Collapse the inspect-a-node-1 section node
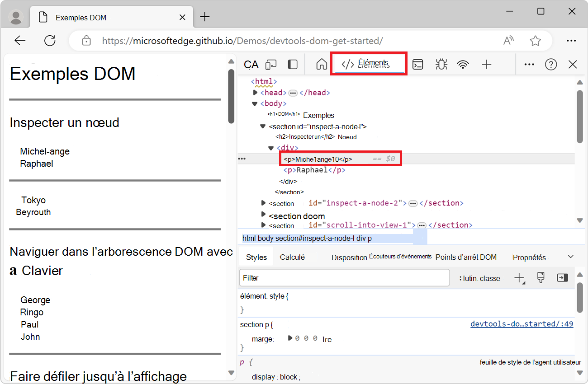Image resolution: width=588 pixels, height=384 pixels. [263, 126]
